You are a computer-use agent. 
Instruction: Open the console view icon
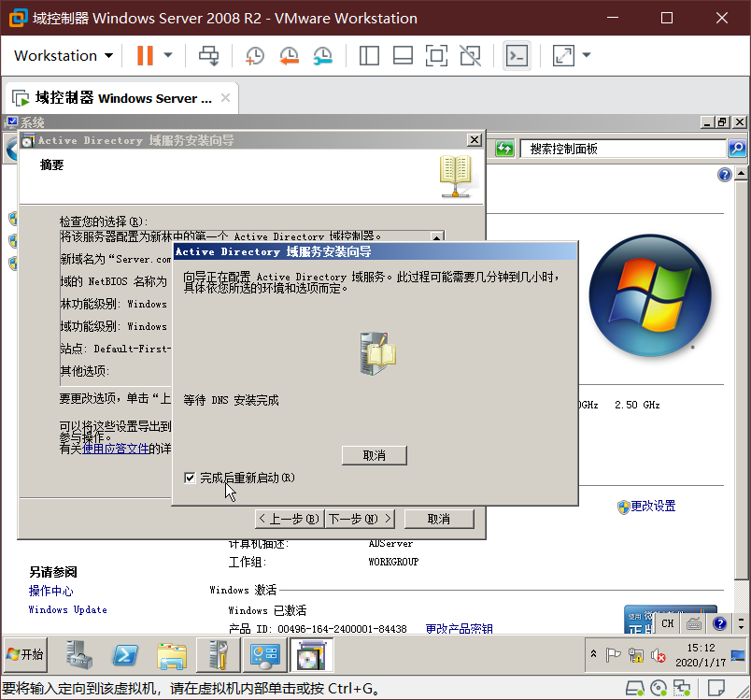(517, 55)
